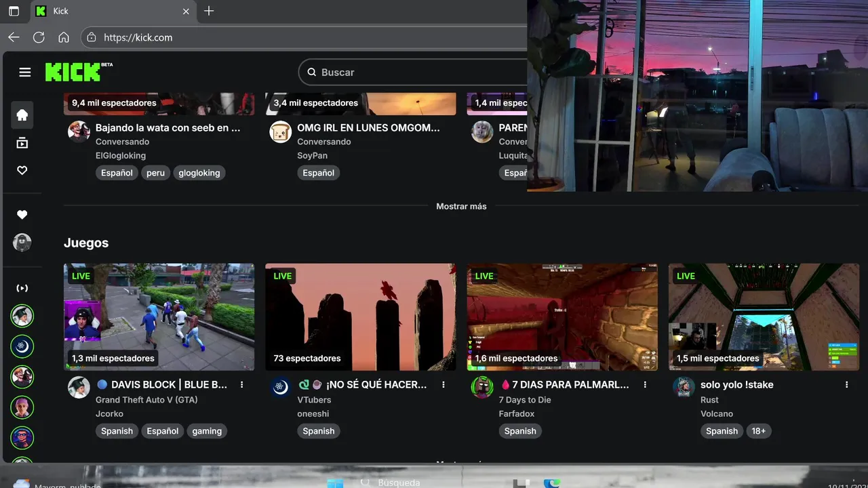The height and width of the screenshot is (488, 868).
Task: Click the browser home button
Action: (64, 37)
